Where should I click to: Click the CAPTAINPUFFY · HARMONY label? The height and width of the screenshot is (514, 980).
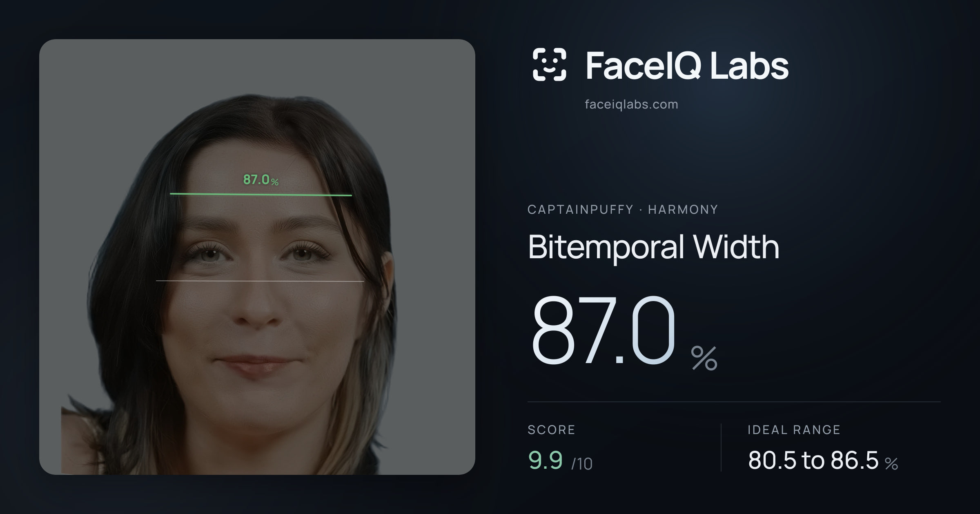click(623, 210)
